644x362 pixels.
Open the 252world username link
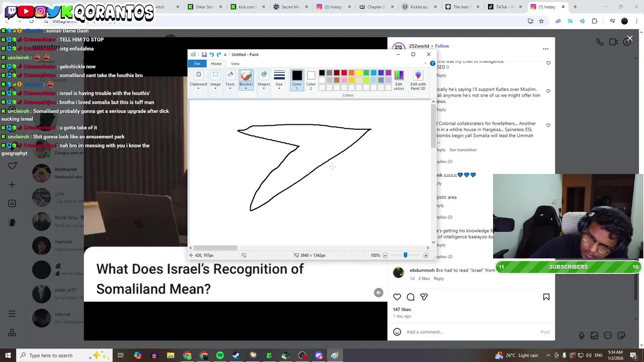[420, 46]
